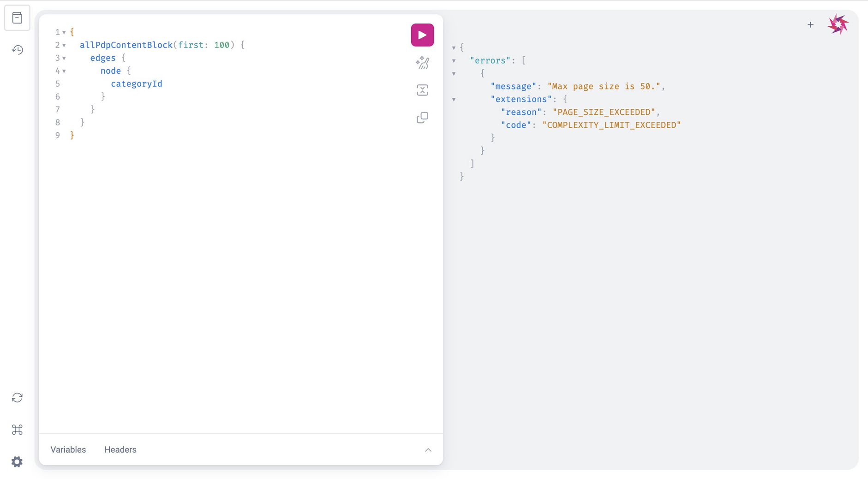The height and width of the screenshot is (479, 868).
Task: Open the keyboard shortcuts dialog
Action: click(x=17, y=430)
